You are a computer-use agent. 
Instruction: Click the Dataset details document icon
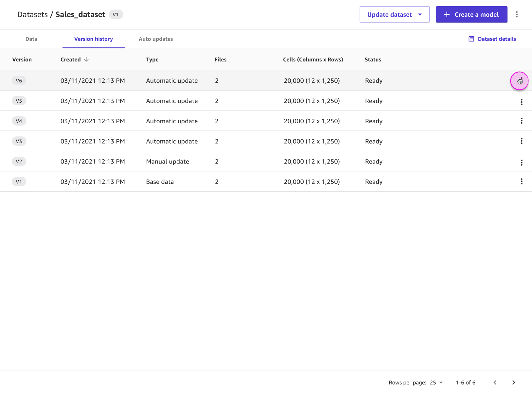[471, 39]
